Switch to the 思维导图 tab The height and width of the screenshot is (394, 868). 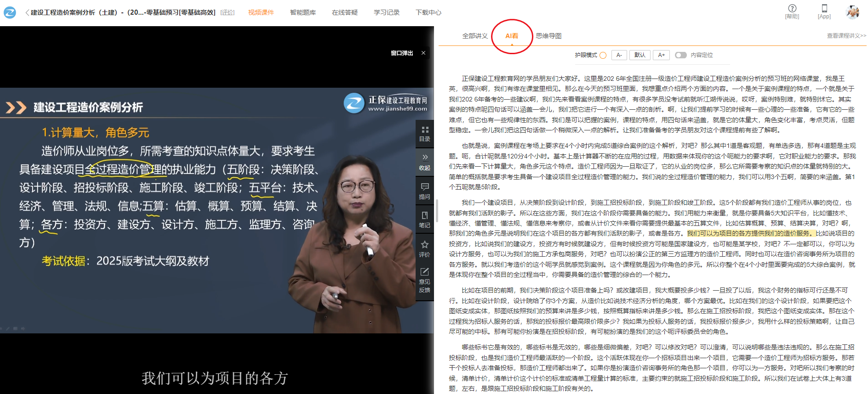click(x=548, y=36)
